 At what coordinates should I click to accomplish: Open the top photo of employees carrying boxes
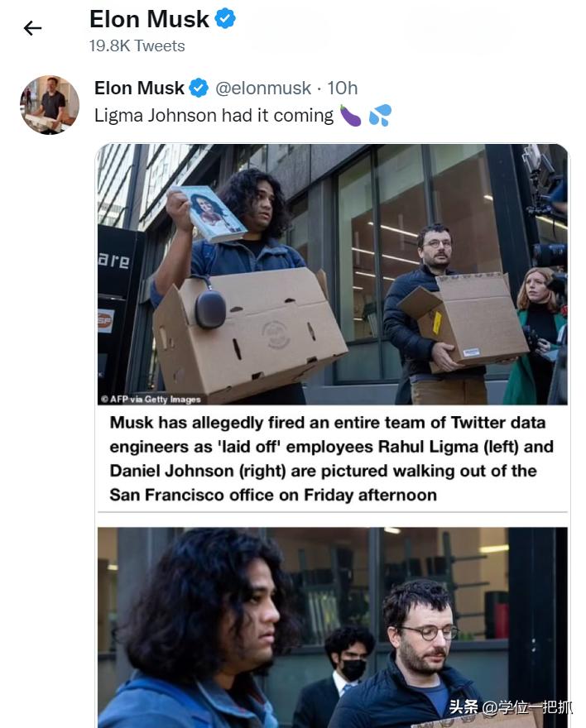pyautogui.click(x=333, y=274)
